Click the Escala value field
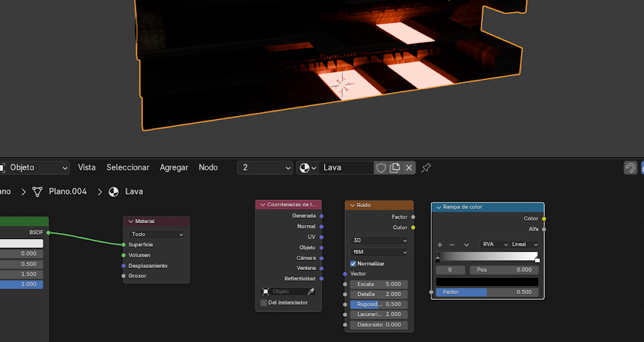The width and height of the screenshot is (644, 342). tap(378, 284)
